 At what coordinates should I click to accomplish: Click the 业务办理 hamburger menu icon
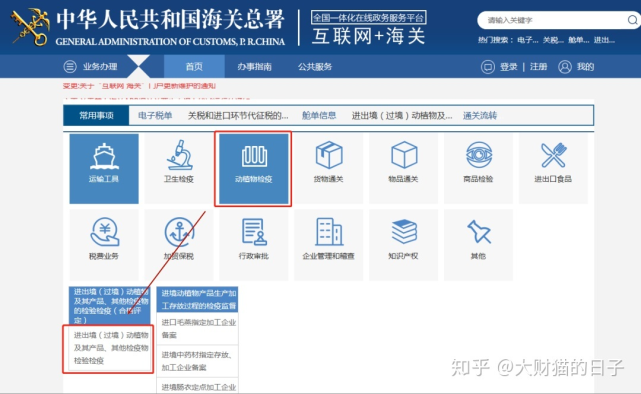(70, 66)
